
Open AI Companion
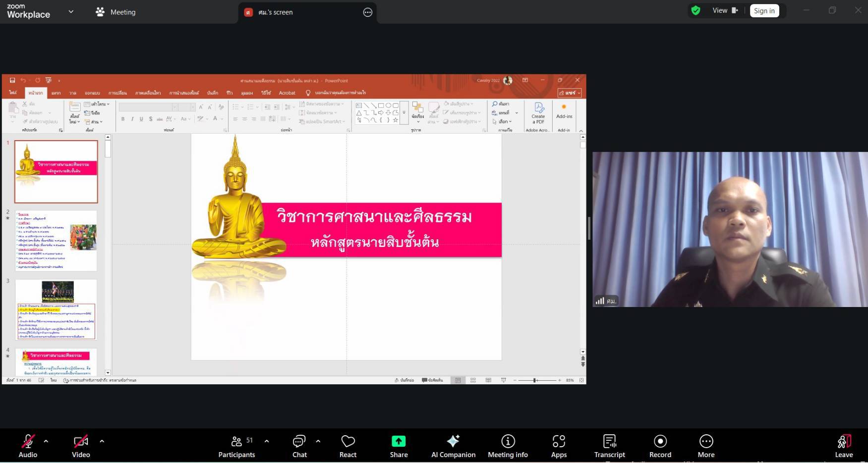453,446
